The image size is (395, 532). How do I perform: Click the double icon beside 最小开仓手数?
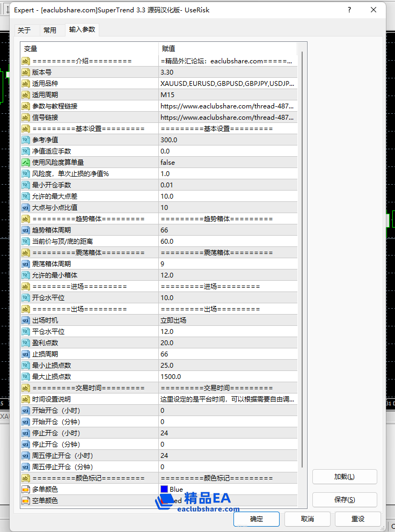(26, 185)
